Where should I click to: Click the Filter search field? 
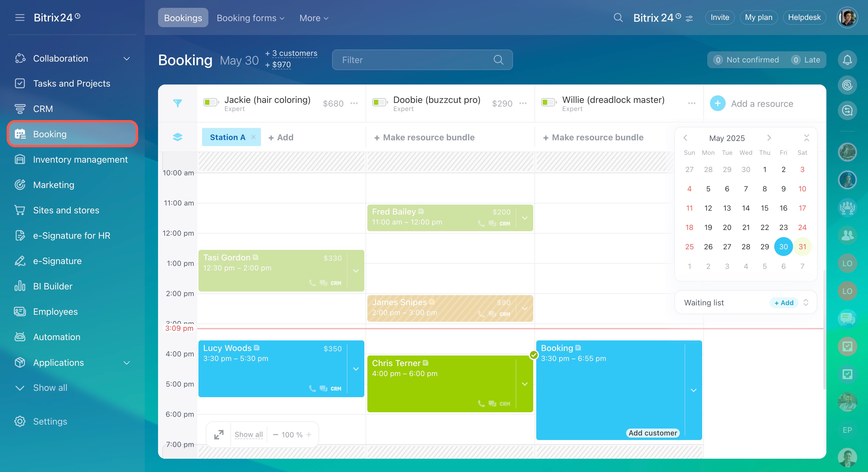point(414,60)
